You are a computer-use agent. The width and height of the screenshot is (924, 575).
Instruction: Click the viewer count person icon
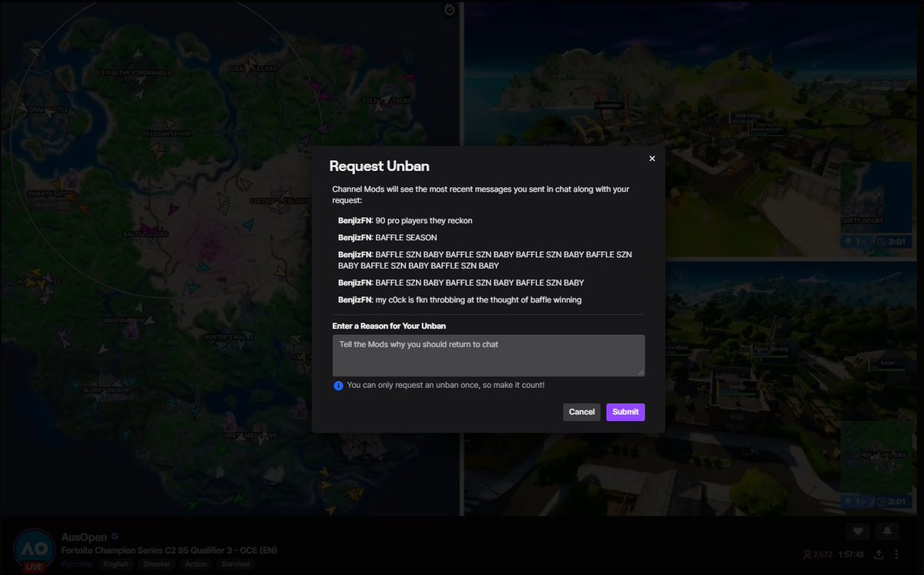pos(808,555)
